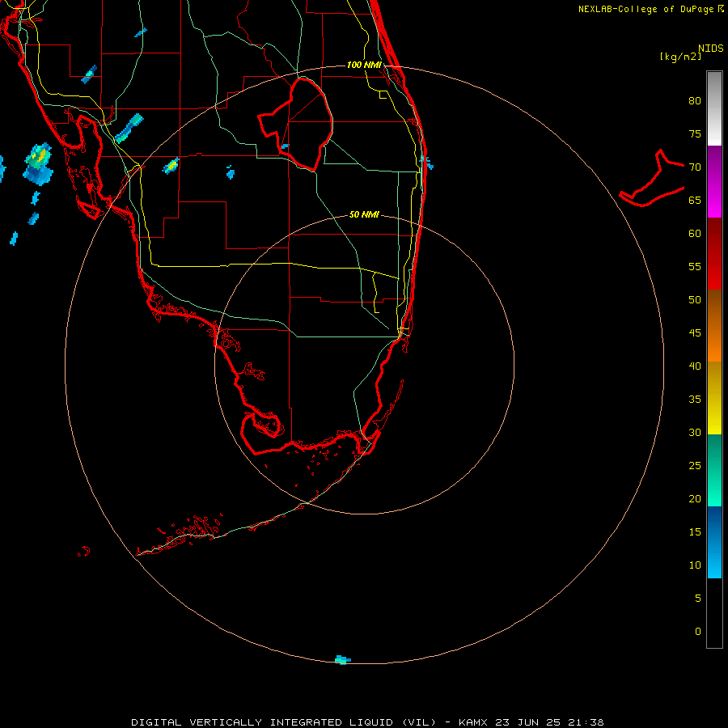The image size is (728, 728).
Task: Click the 65 value on the color scale
Action: point(695,200)
